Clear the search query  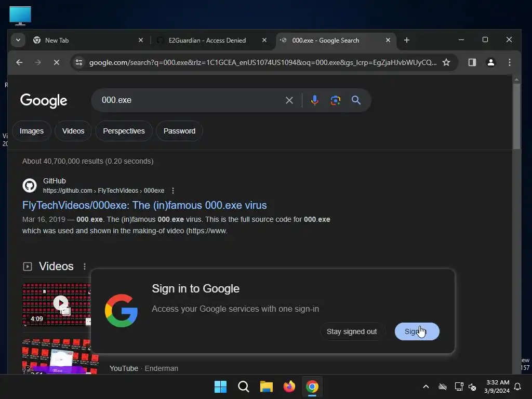[289, 100]
